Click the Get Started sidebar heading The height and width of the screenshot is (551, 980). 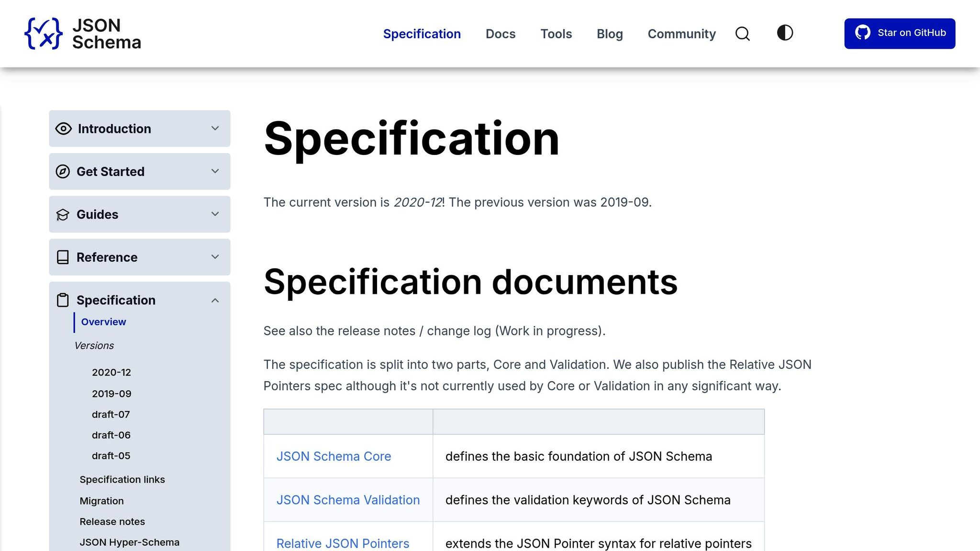click(111, 172)
